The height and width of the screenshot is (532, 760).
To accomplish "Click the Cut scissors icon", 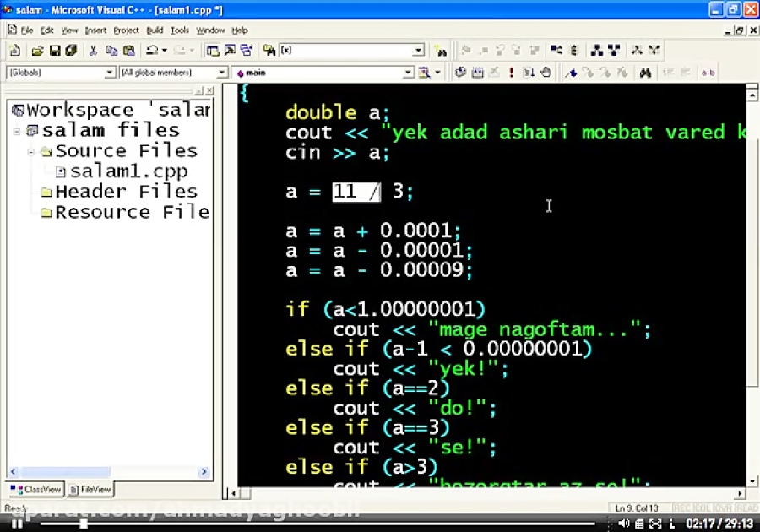I will 93,51.
